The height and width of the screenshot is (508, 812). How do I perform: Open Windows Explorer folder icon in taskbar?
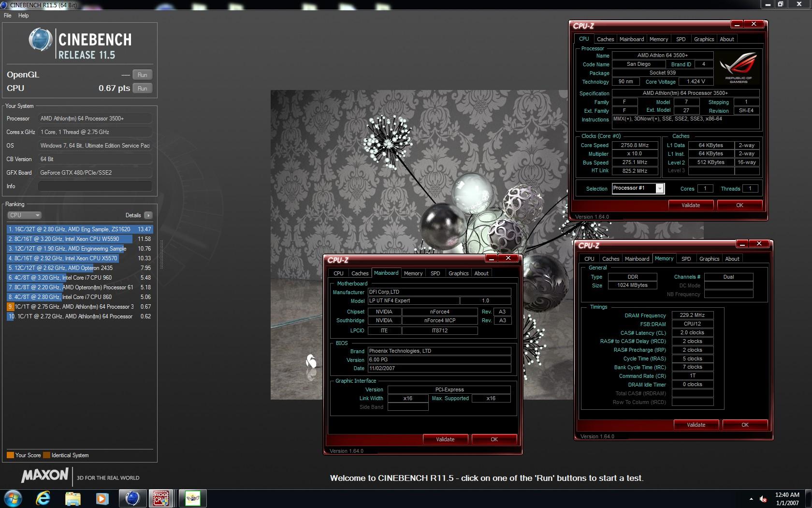tap(73, 498)
